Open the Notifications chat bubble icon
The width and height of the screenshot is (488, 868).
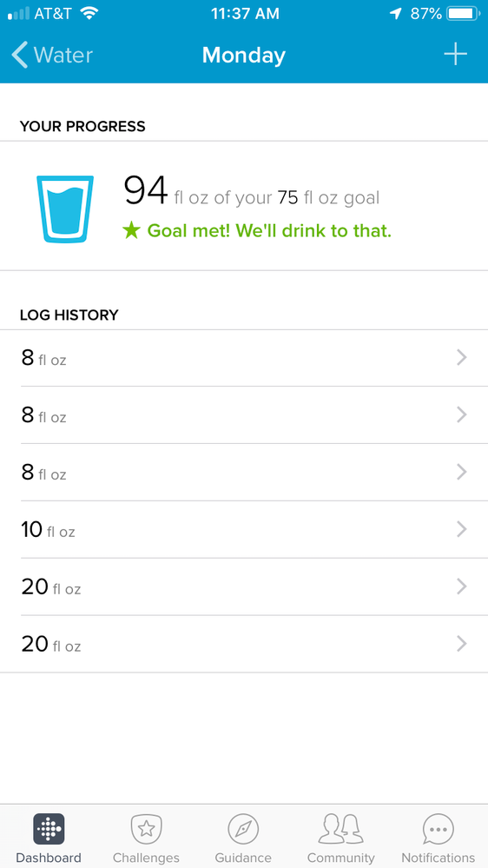pyautogui.click(x=439, y=829)
